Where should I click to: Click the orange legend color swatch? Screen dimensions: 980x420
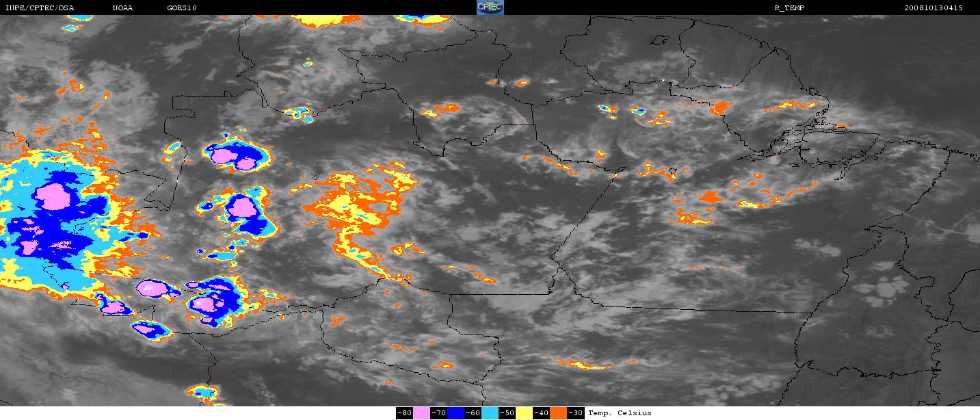pyautogui.click(x=558, y=413)
